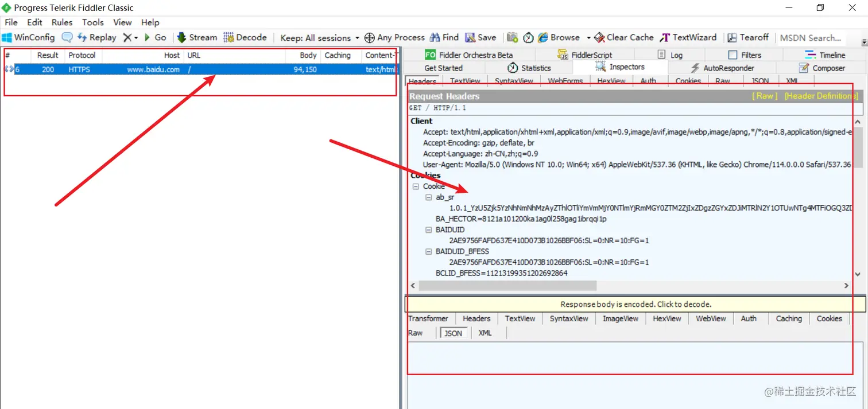Collapse the BAIDUID_BFESS cookie node
868x409 pixels.
[x=428, y=252]
